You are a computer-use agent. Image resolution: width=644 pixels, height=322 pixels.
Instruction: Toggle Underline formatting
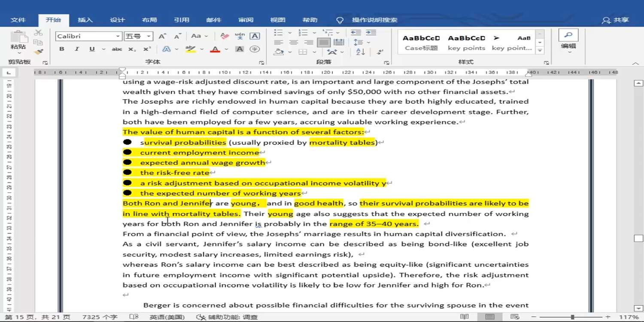tap(92, 49)
